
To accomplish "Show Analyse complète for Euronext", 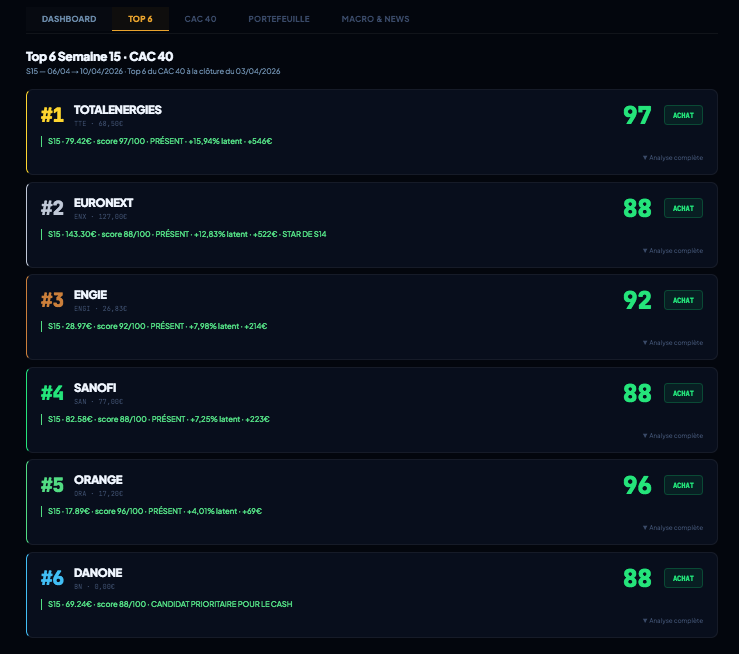I will click(673, 250).
